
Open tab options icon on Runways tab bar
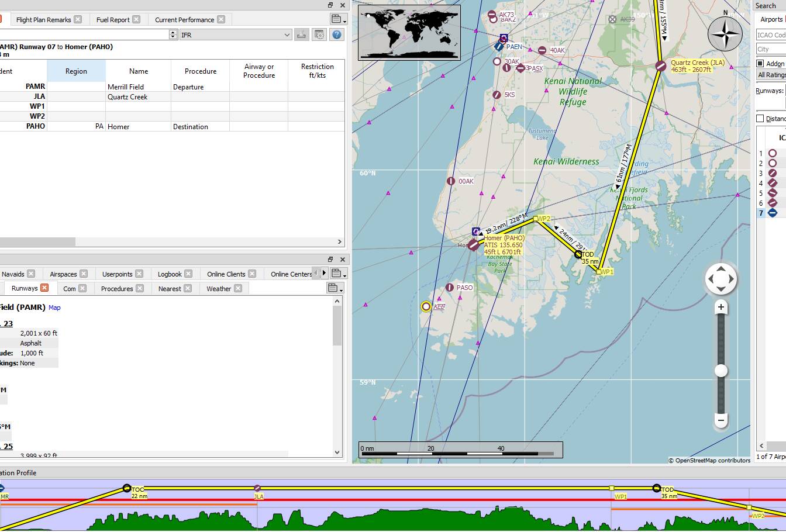336,288
